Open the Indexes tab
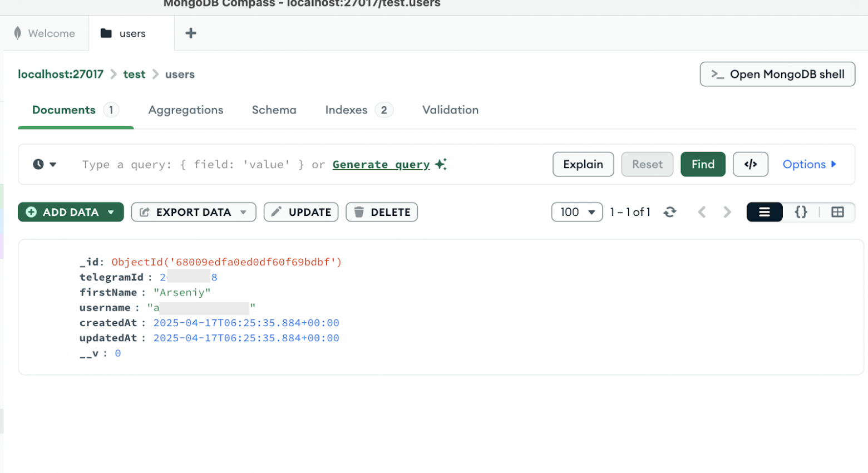The image size is (868, 473). (x=359, y=110)
